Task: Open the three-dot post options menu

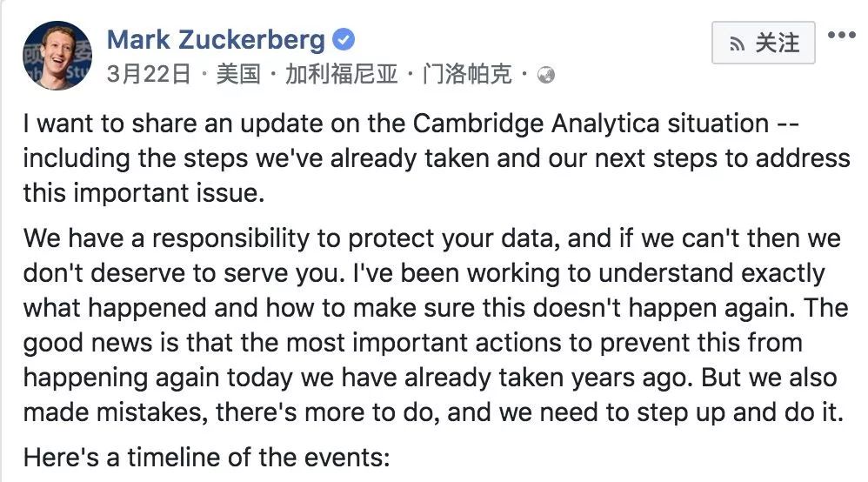Action: (x=841, y=36)
